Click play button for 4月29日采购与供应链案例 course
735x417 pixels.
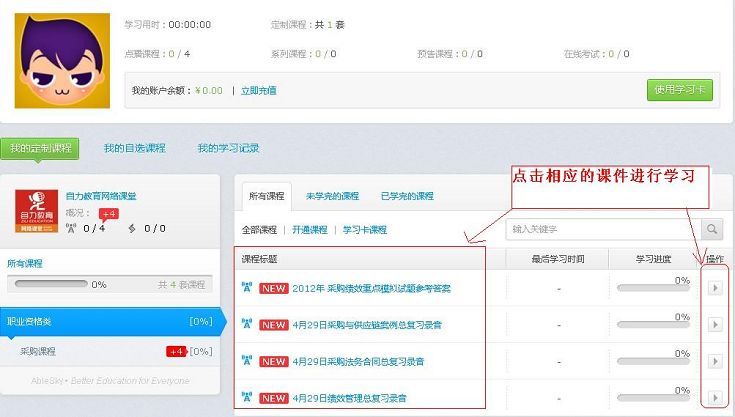pos(714,324)
